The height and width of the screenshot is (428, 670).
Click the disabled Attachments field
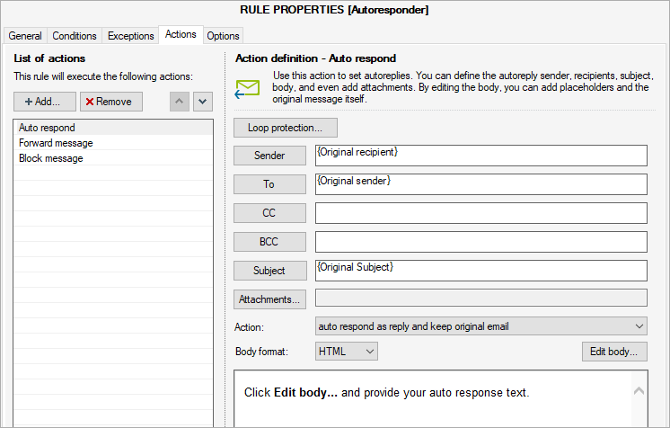pyautogui.click(x=481, y=298)
